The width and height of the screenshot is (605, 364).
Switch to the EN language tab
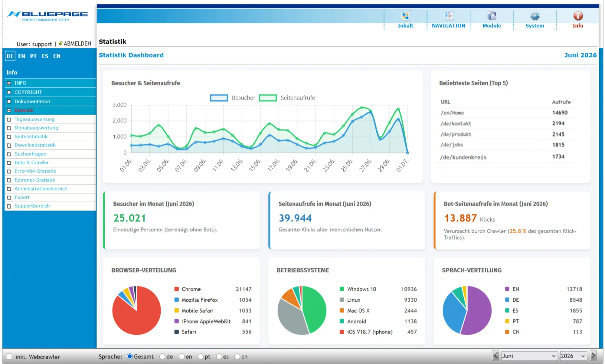coord(21,56)
